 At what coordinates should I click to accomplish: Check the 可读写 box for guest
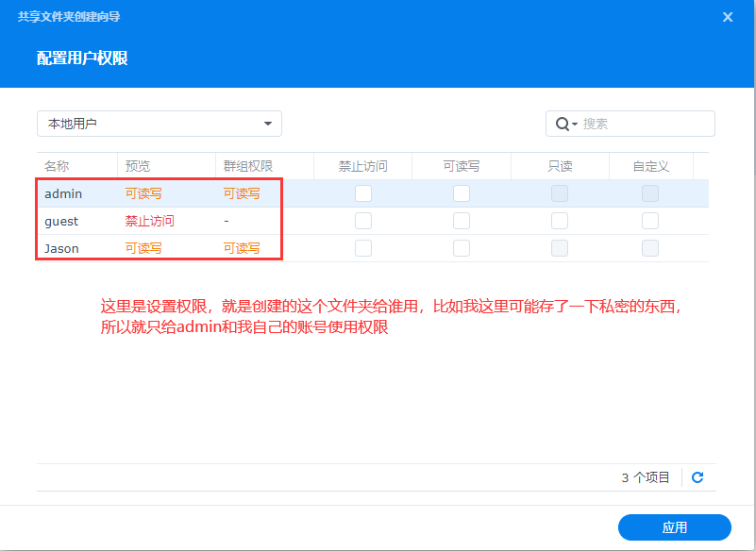pyautogui.click(x=462, y=221)
